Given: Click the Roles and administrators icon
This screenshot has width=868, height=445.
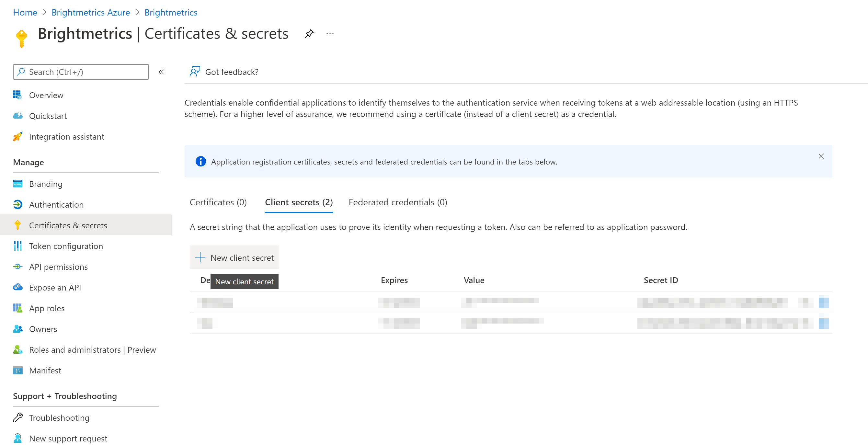Looking at the screenshot, I should click(17, 350).
